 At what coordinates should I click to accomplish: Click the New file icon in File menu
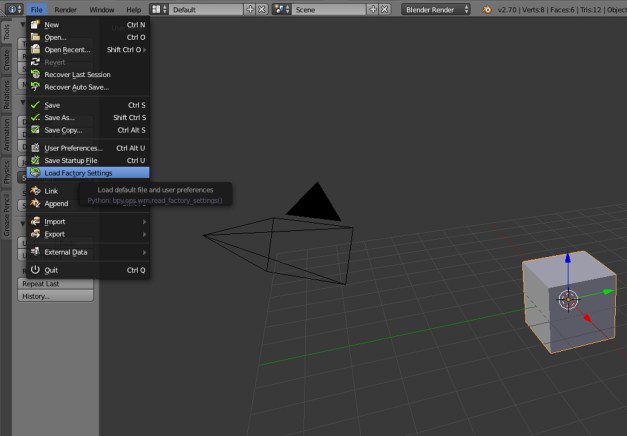[x=35, y=24]
